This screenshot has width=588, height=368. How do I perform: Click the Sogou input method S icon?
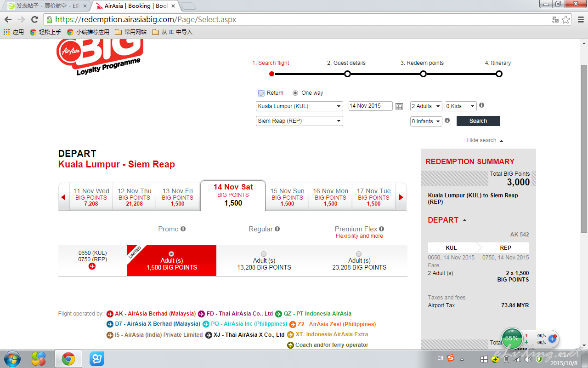(x=451, y=358)
